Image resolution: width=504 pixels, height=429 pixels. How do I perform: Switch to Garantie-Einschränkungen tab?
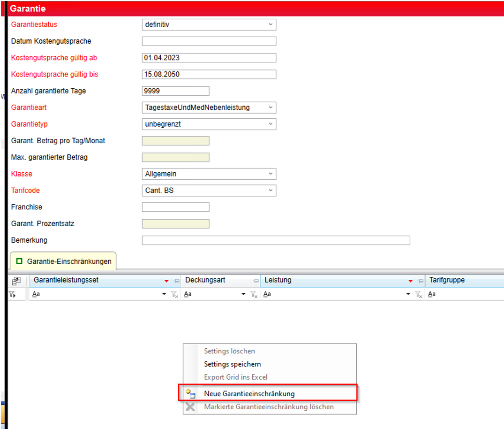coord(63,261)
